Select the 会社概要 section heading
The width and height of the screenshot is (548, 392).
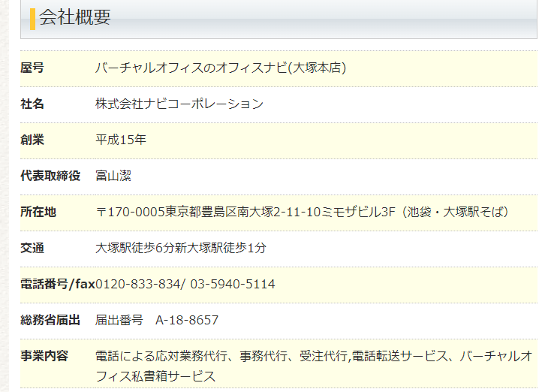75,17
